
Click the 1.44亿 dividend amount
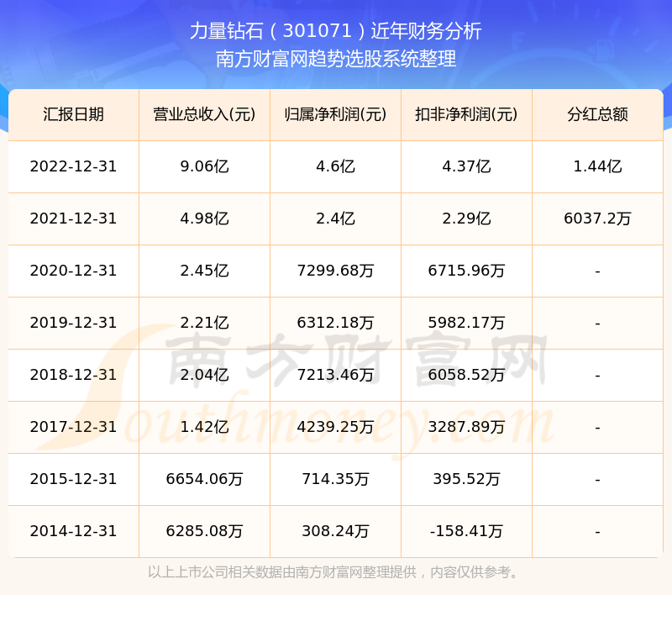597,166
